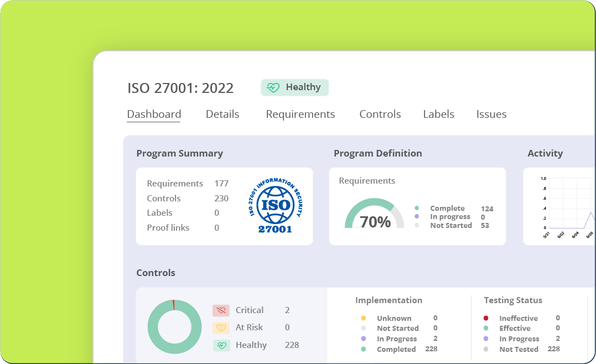Image resolution: width=596 pixels, height=364 pixels.
Task: Click the At Risk heart icon
Action: point(221,327)
